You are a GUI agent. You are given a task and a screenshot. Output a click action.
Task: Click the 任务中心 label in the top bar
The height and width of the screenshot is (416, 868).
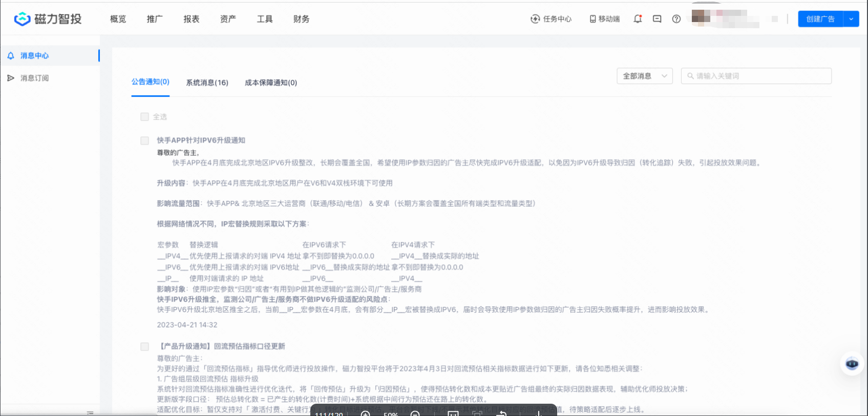(x=557, y=19)
